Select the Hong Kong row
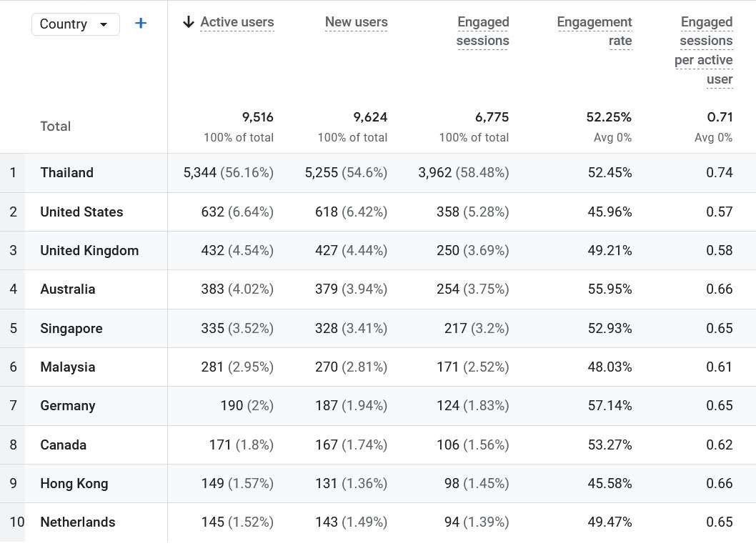Viewport: 756px width, 551px height. tap(74, 483)
